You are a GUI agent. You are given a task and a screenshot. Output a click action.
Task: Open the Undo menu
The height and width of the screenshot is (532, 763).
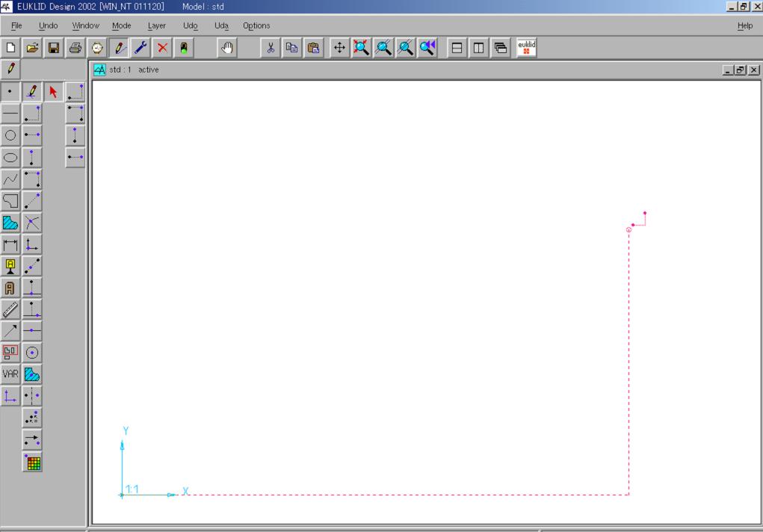48,26
